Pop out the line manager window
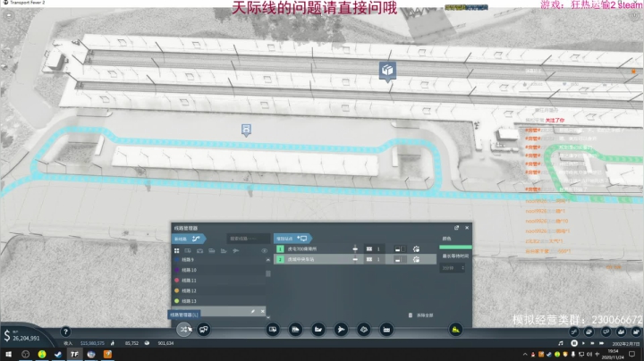This screenshot has height=361, width=644. [456, 228]
